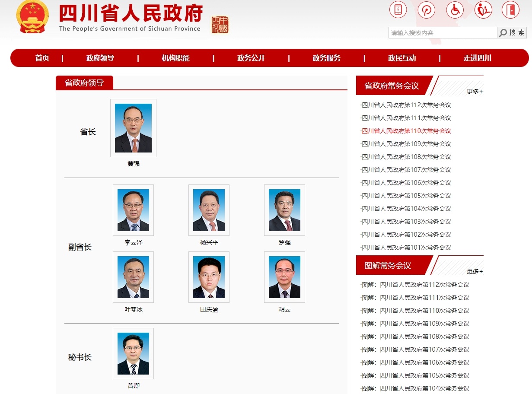
Task: Click inside the search input field
Action: [x=443, y=33]
